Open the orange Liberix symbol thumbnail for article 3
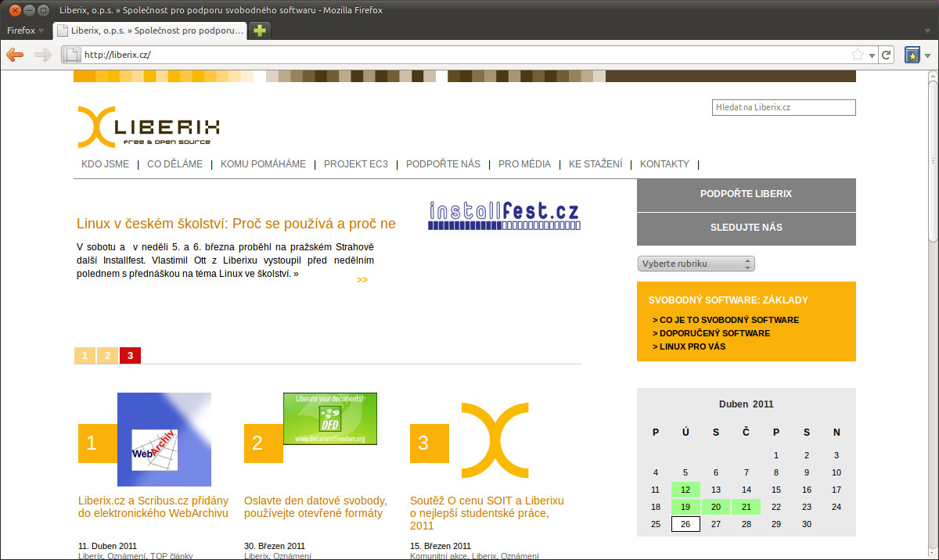939x560 pixels. (495, 440)
